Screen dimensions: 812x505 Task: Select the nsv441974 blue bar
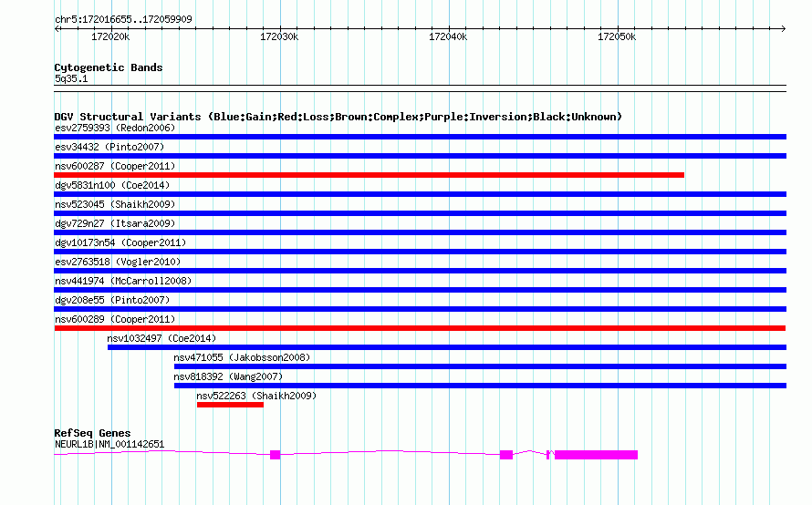pos(420,290)
